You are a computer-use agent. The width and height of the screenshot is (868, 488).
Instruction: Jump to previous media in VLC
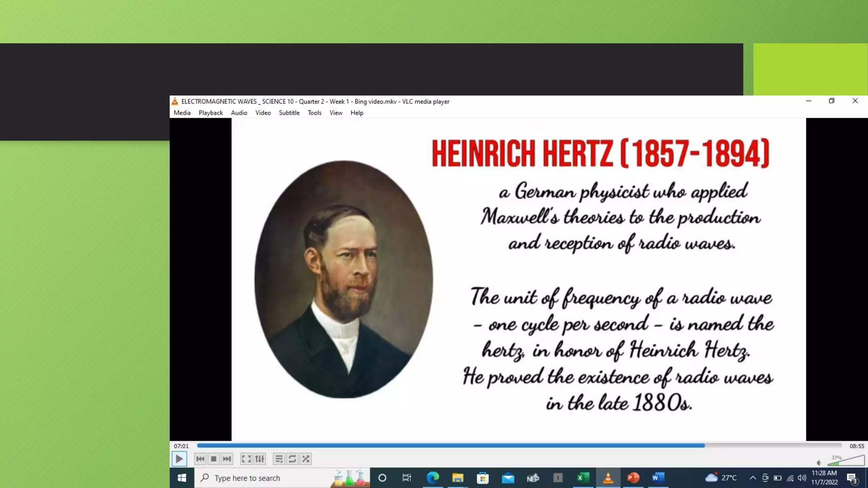[x=200, y=459]
